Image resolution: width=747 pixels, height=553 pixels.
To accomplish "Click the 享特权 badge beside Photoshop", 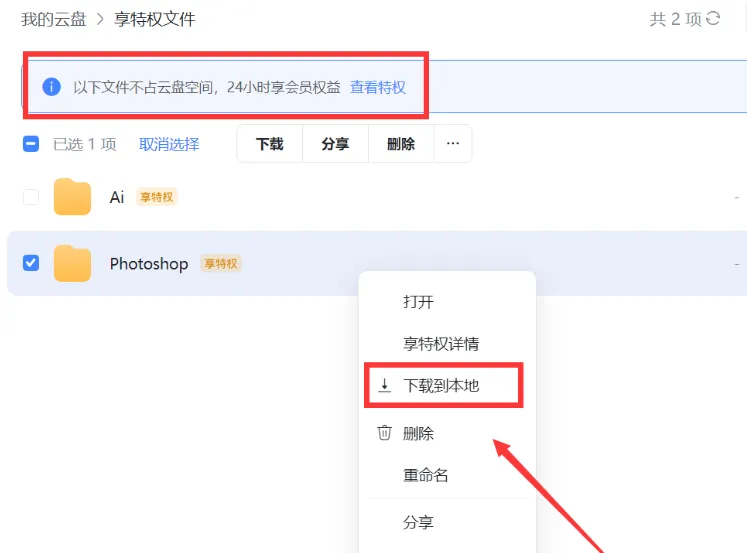I will point(221,263).
